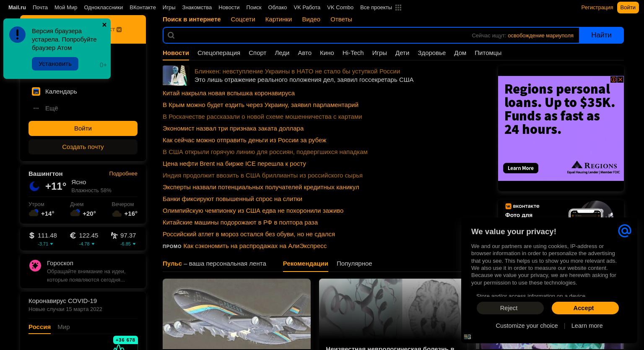This screenshot has width=644, height=350.
Task: Switch search to Соцсети
Action: (243, 19)
